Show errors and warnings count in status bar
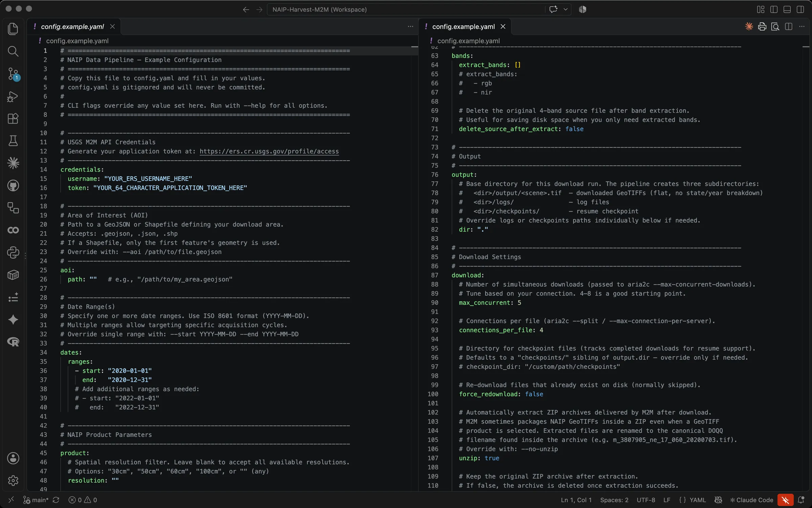 click(x=83, y=500)
